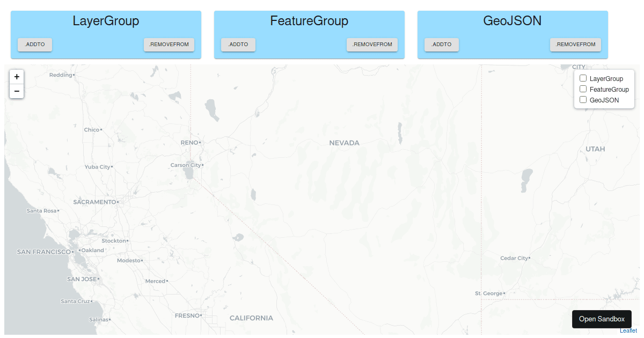
Task: Click the .ADDTO button under GeoJSON
Action: coord(441,45)
